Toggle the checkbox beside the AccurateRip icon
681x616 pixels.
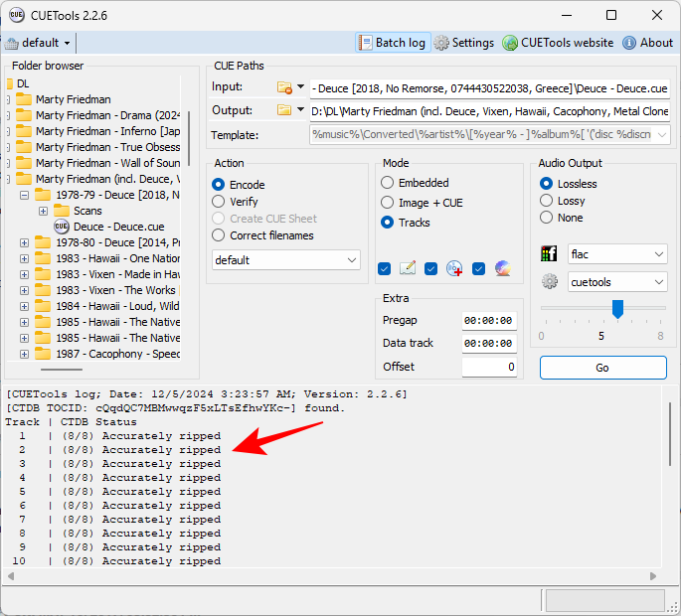coord(478,268)
